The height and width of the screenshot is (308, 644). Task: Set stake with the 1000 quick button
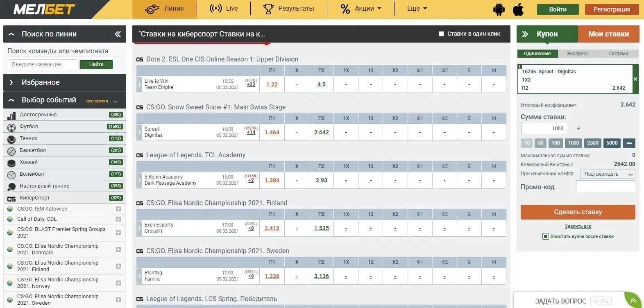tap(574, 143)
